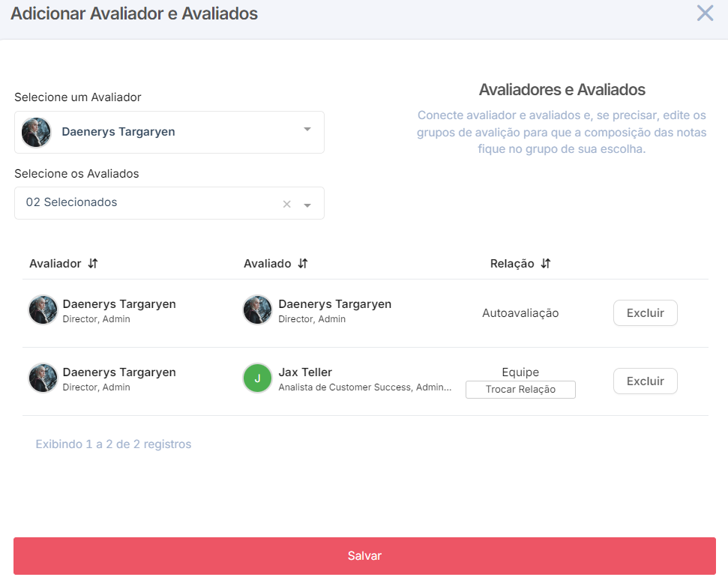Click Trocar Relação for Jax Teller
The height and width of the screenshot is (583, 728).
click(520, 390)
